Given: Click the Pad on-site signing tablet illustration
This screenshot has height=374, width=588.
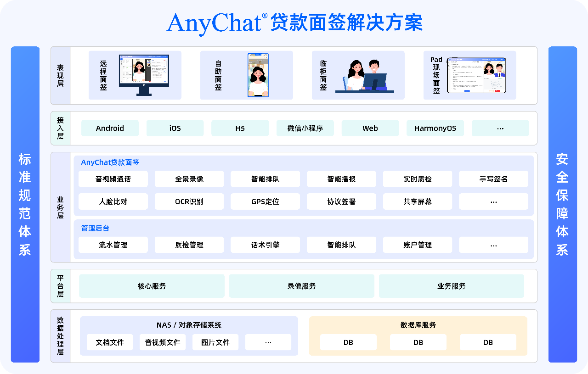Looking at the screenshot, I should (x=476, y=75).
